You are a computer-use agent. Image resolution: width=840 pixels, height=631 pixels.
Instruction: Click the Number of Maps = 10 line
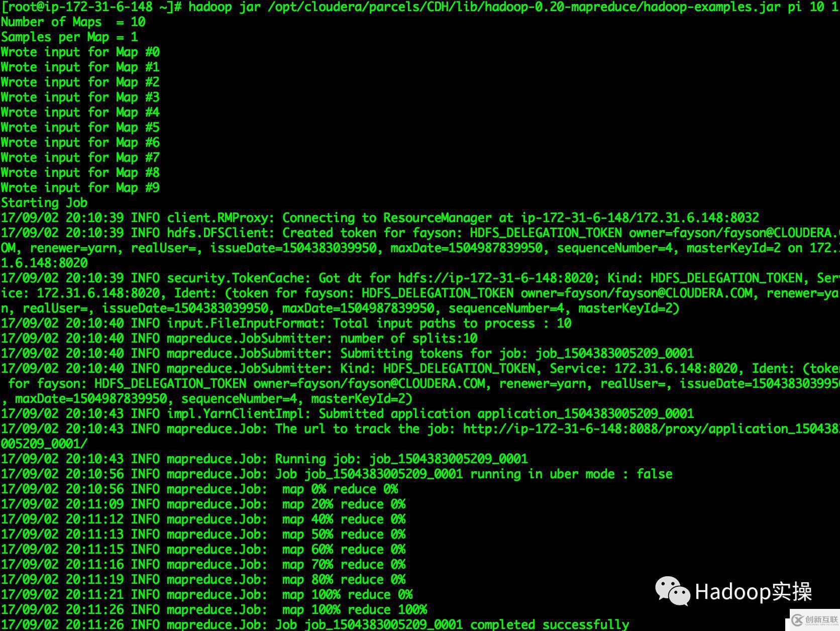pos(73,22)
